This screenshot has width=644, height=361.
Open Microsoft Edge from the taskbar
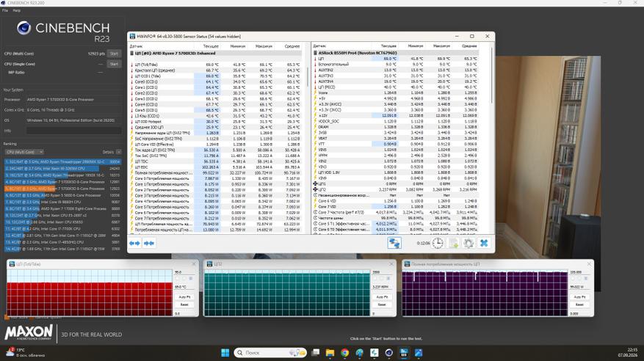[359, 353]
